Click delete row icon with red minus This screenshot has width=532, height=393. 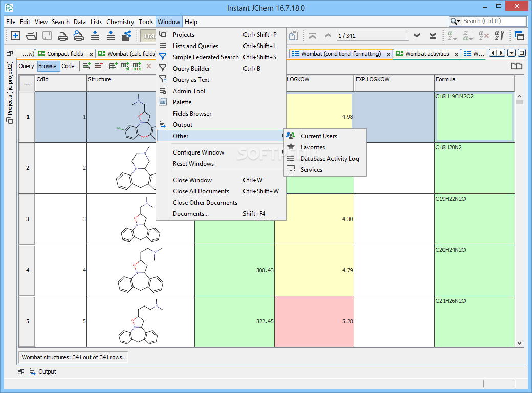tap(98, 66)
